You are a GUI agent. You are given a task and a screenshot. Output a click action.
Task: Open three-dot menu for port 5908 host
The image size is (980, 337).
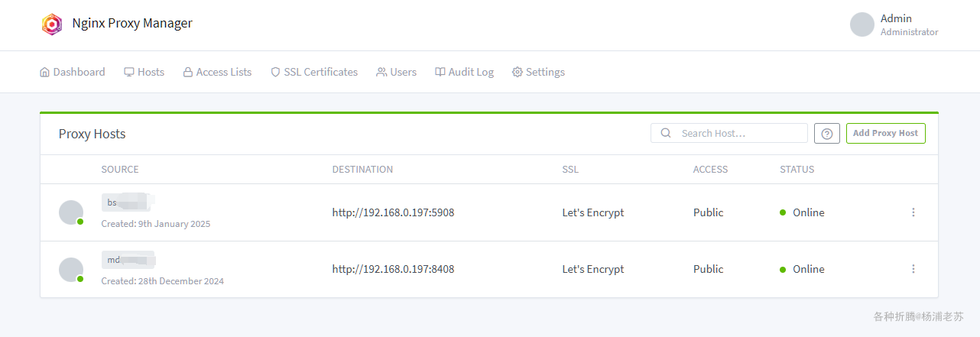[x=913, y=212]
